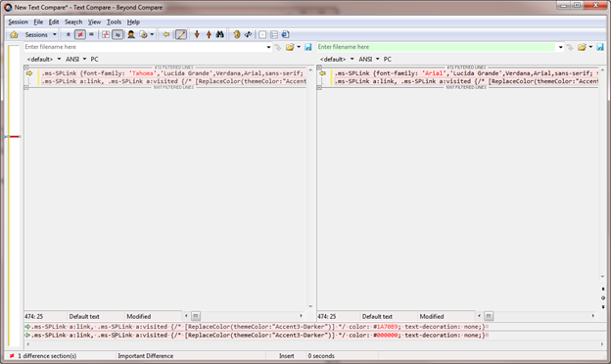Click right pane horizontal scrollbar thumb
The width and height of the screenshot is (611, 364).
click(x=489, y=316)
